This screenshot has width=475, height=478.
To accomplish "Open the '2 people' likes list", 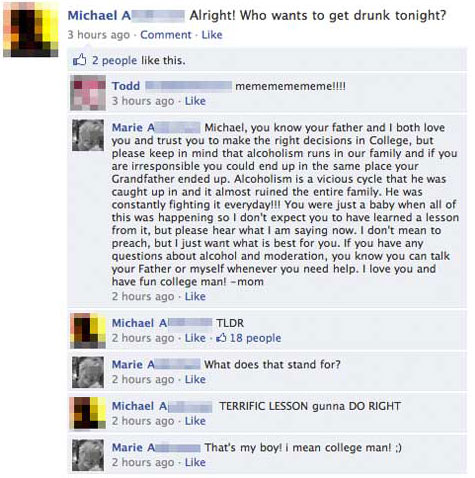I will click(x=114, y=60).
